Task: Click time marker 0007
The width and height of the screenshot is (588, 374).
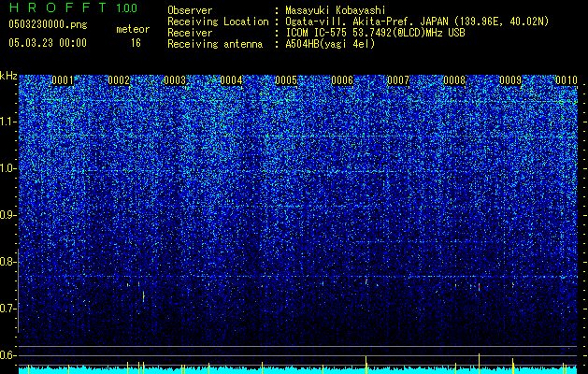Action: (x=398, y=80)
